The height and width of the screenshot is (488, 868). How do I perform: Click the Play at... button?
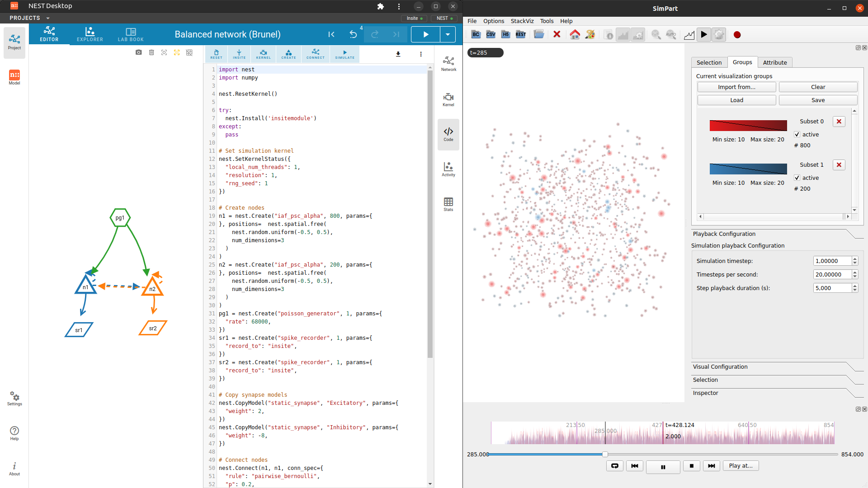(741, 466)
